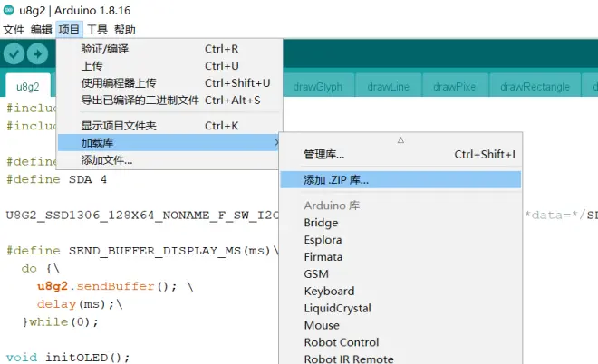This screenshot has width=598, height=364.
Task: Switch to the drawLine tab
Action: pos(388,87)
